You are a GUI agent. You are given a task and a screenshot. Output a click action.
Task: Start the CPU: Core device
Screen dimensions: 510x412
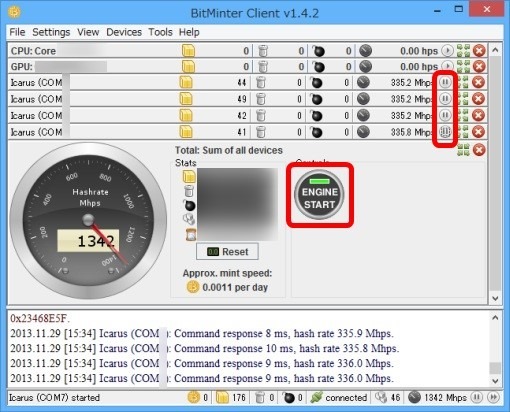click(x=447, y=51)
